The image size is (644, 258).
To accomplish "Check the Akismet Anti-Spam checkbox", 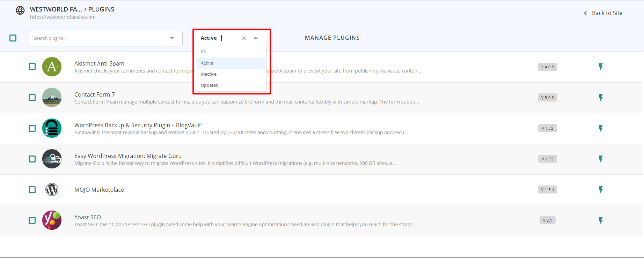I will coord(32,67).
